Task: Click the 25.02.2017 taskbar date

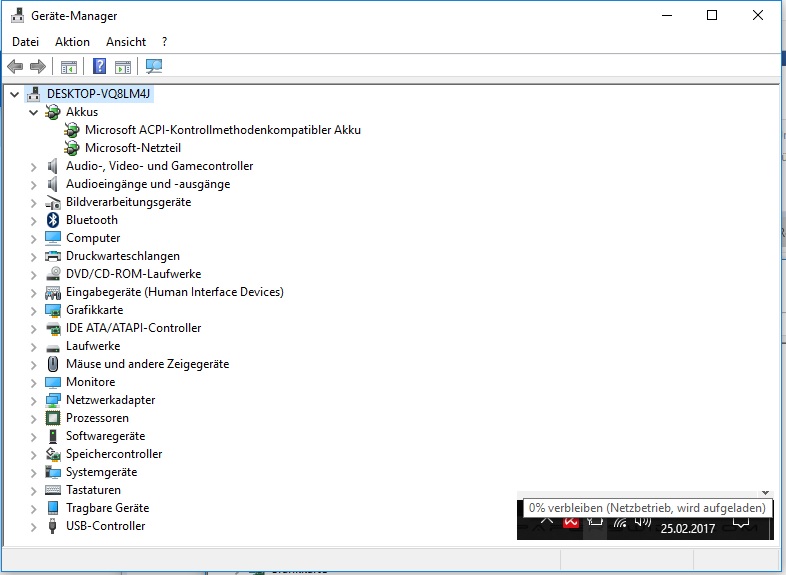Action: (x=688, y=528)
